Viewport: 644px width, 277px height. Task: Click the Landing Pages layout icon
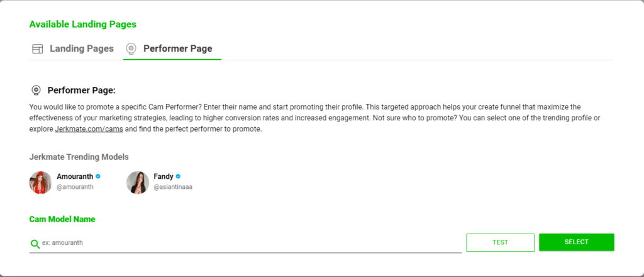(x=37, y=48)
